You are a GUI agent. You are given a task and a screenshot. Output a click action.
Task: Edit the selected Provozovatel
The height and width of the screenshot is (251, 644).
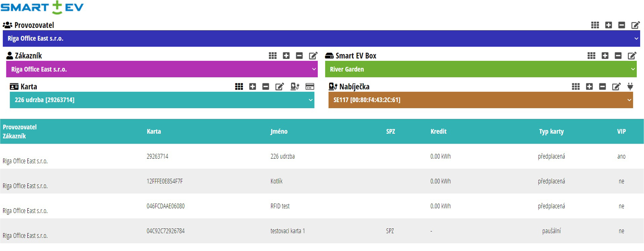[x=635, y=25]
